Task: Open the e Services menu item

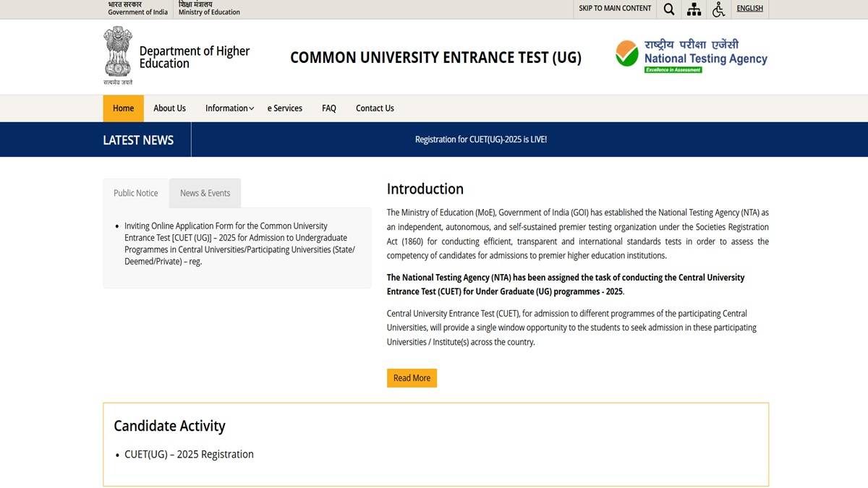Action: click(x=285, y=108)
